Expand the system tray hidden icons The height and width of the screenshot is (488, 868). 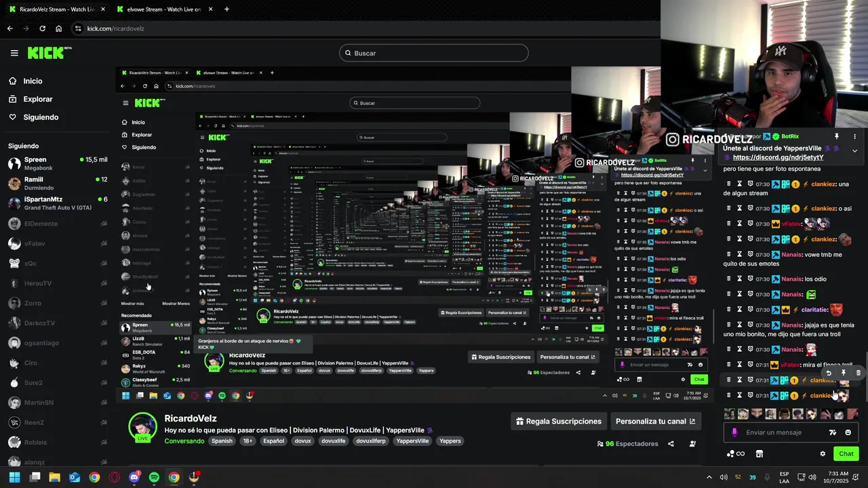(708, 477)
